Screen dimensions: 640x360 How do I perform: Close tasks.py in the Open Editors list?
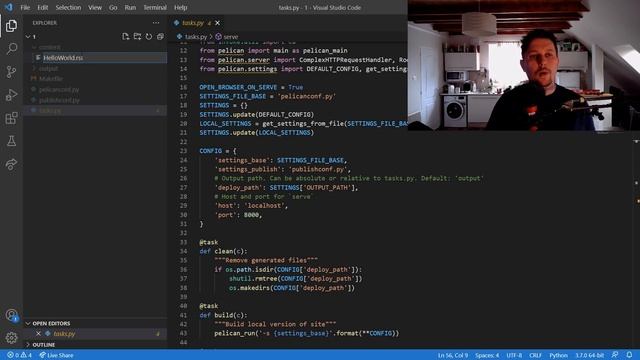click(38, 333)
